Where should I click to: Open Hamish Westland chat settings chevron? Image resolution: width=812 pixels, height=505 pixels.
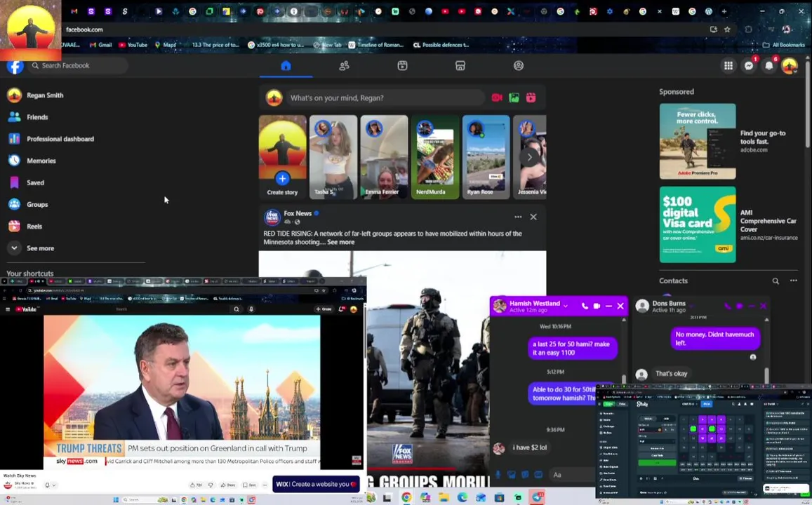566,306
